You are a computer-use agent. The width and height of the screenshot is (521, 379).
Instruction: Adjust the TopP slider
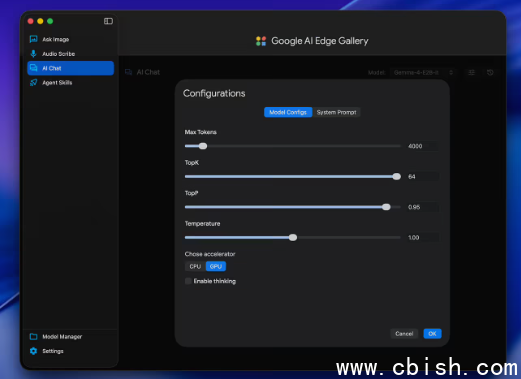click(x=386, y=207)
